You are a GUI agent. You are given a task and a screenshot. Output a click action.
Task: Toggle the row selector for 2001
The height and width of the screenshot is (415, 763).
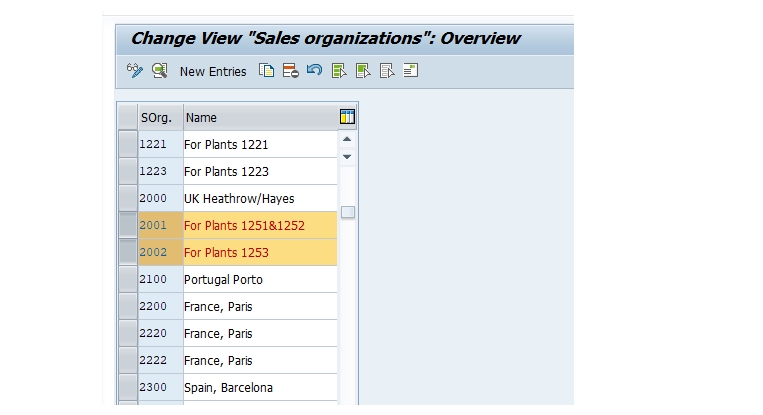click(128, 225)
